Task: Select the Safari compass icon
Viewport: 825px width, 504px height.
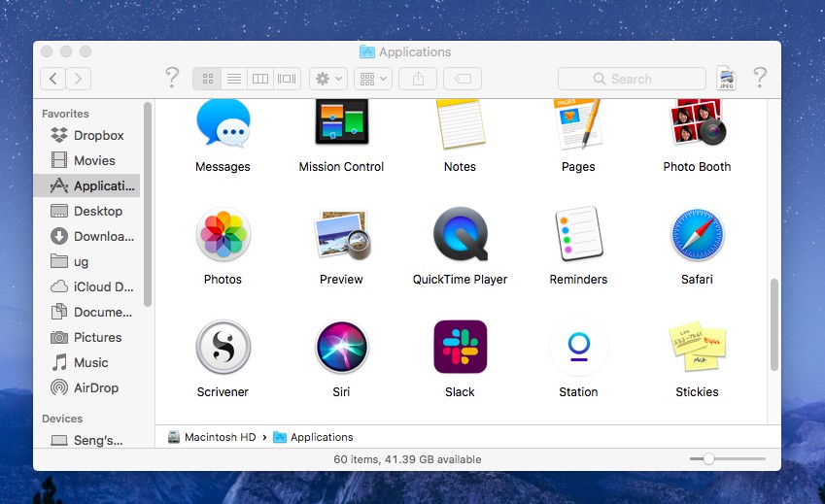Action: (697, 234)
